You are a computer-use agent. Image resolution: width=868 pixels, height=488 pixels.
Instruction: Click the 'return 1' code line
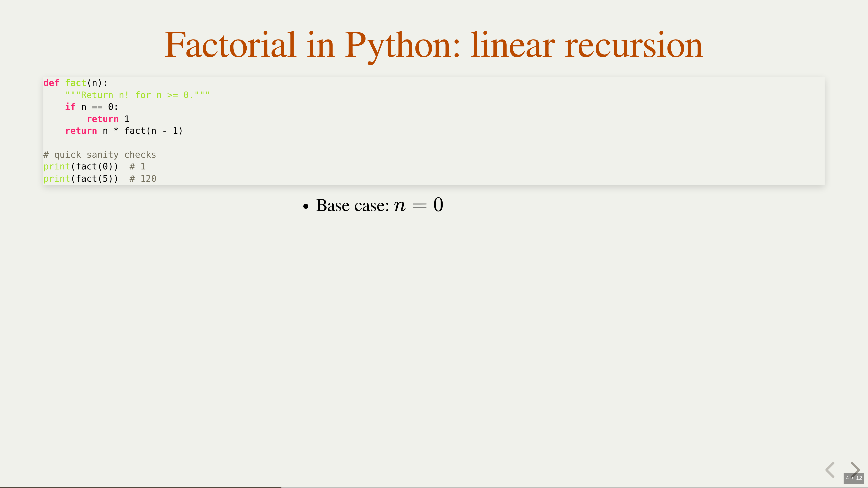click(x=108, y=119)
